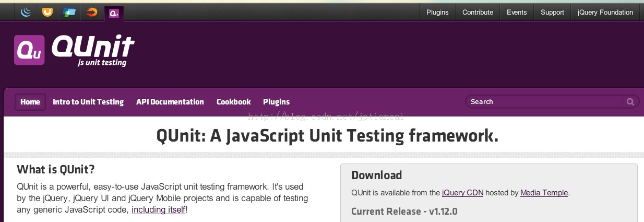The width and height of the screenshot is (644, 222).
Task: Open API Documentation page
Action: tap(170, 102)
